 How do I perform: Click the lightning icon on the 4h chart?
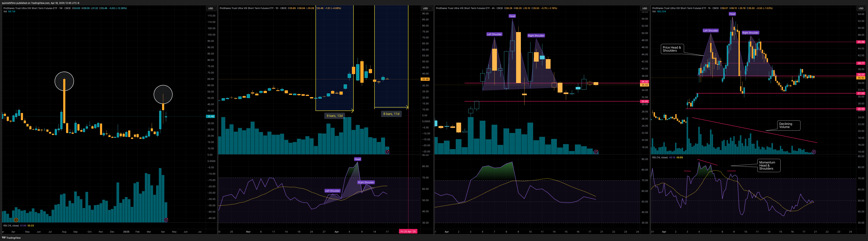[x=596, y=152]
